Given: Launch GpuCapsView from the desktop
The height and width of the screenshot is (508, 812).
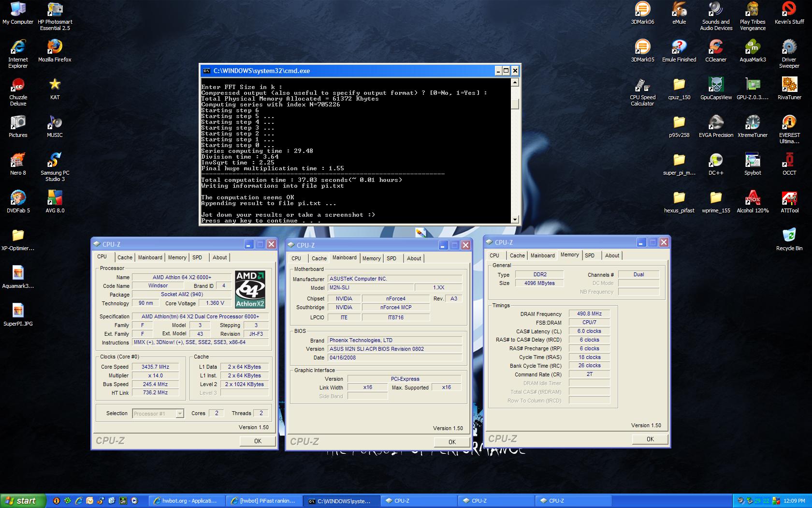Looking at the screenshot, I should [716, 89].
